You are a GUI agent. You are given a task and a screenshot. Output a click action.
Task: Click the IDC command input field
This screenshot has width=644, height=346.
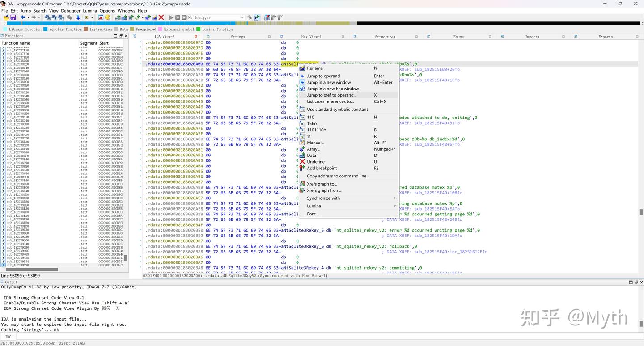pos(329,337)
